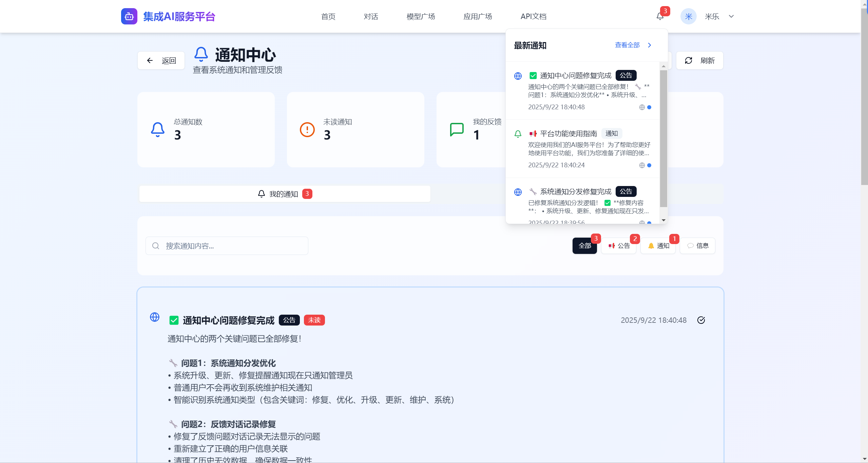
Task: Click the search magnifier icon
Action: (x=156, y=246)
